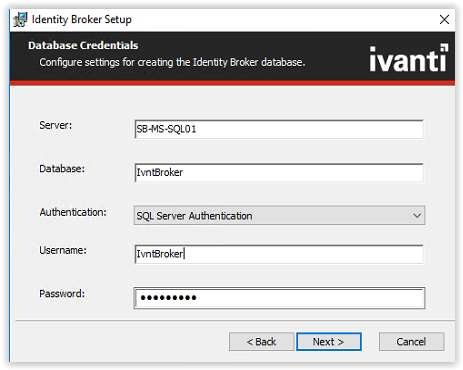This screenshot has width=463, height=370.
Task: Return to previous step with Back
Action: [262, 342]
